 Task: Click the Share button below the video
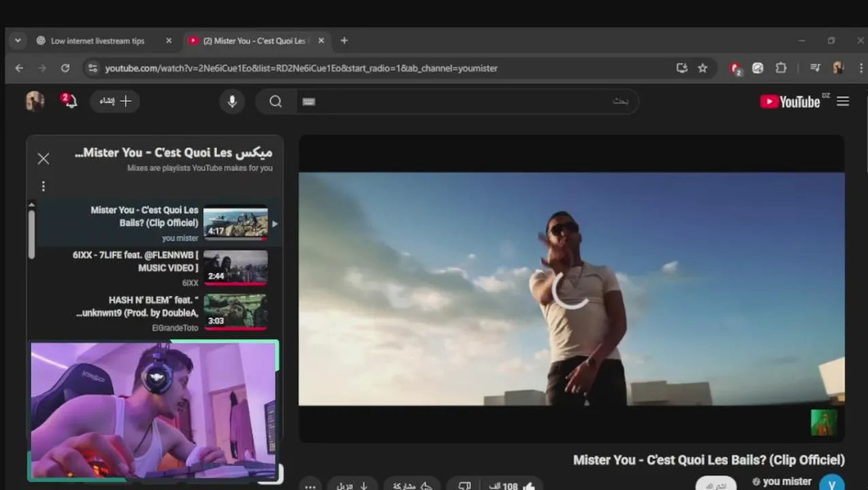click(413, 485)
